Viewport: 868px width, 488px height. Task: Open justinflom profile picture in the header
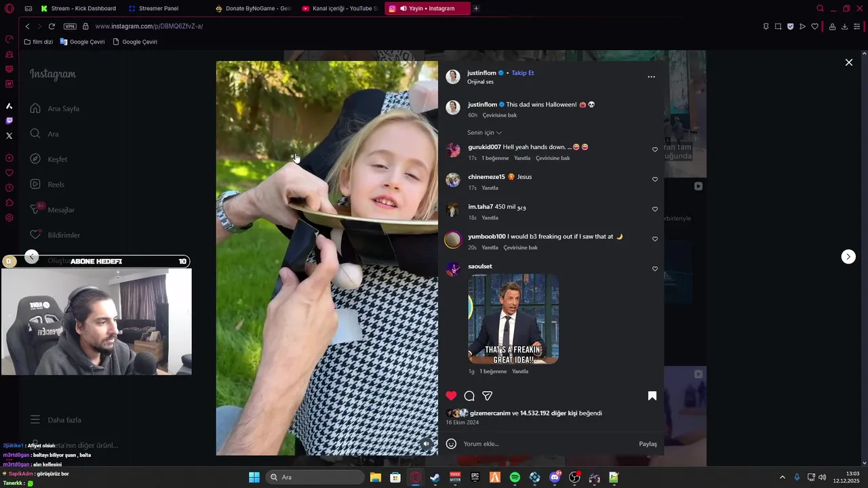453,77
